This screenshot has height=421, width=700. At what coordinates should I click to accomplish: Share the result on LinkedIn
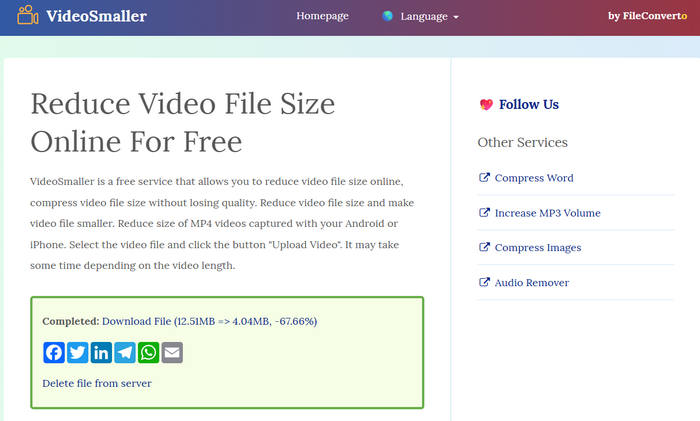[101, 353]
